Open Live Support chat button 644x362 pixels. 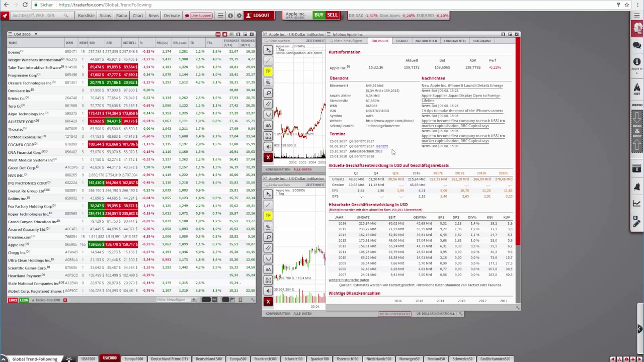pyautogui.click(x=198, y=16)
